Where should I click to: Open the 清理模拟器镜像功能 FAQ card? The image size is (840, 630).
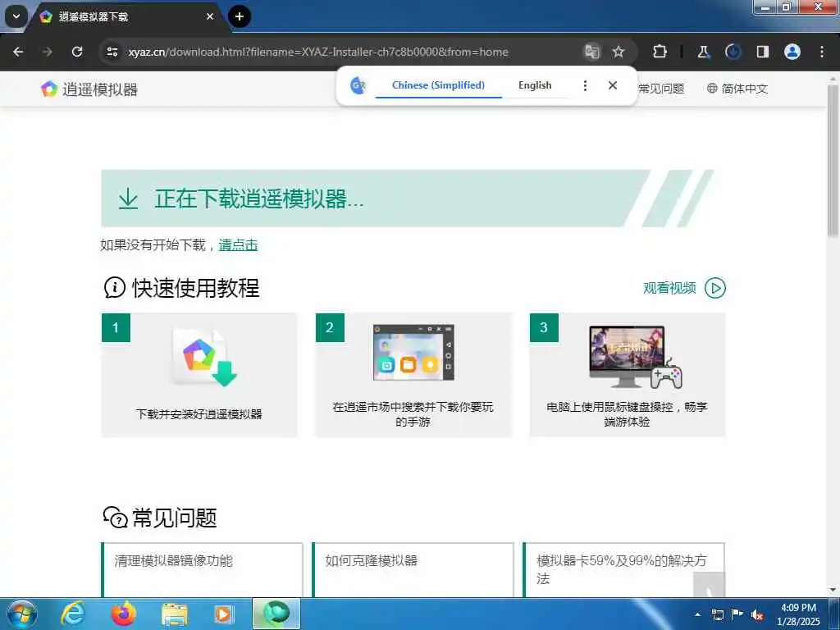(202, 569)
